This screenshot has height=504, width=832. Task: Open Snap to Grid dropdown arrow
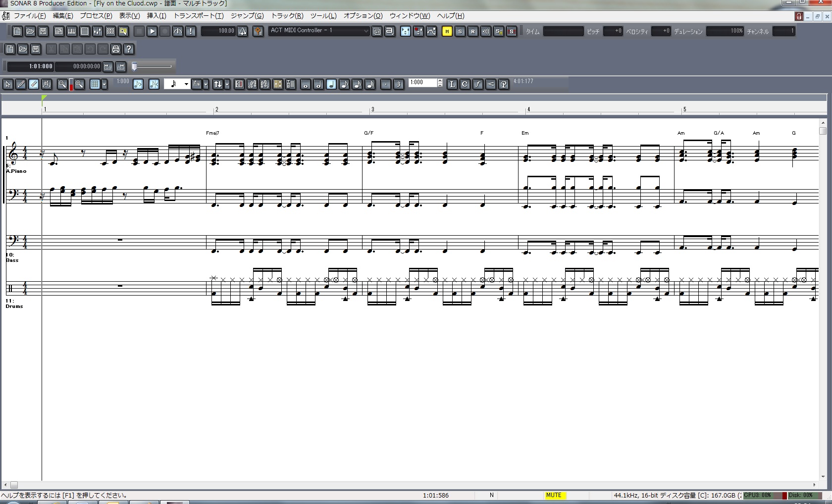pyautogui.click(x=104, y=84)
